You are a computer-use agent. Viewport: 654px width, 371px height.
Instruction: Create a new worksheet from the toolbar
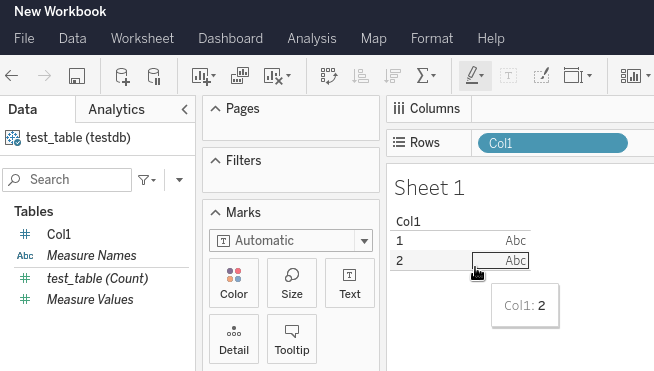point(201,76)
